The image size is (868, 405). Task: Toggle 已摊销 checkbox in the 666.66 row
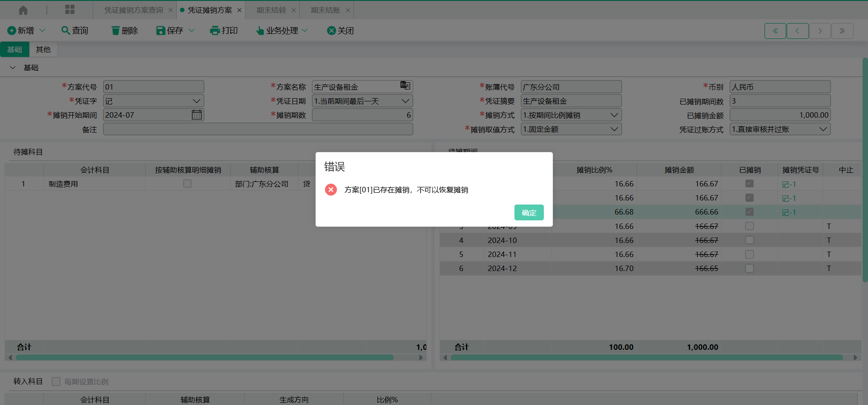(x=750, y=212)
